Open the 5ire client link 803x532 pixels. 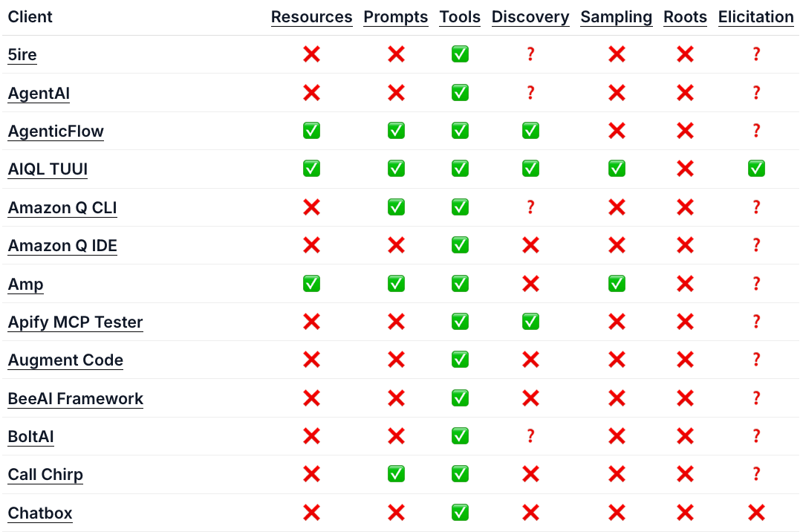click(x=22, y=55)
